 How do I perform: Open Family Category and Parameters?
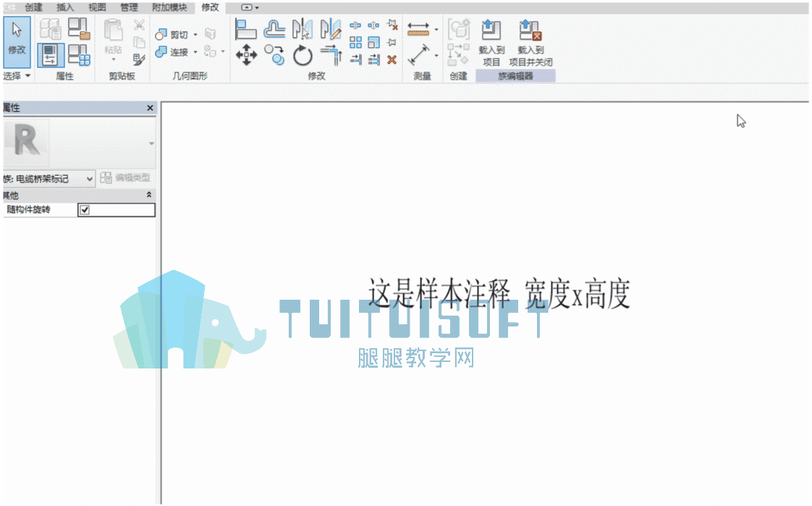coord(79,29)
